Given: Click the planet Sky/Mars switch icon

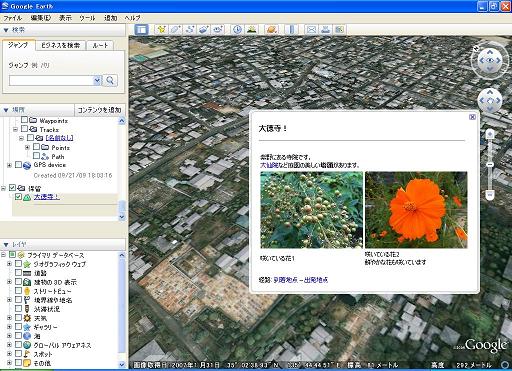Looking at the screenshot, I should click(x=271, y=30).
